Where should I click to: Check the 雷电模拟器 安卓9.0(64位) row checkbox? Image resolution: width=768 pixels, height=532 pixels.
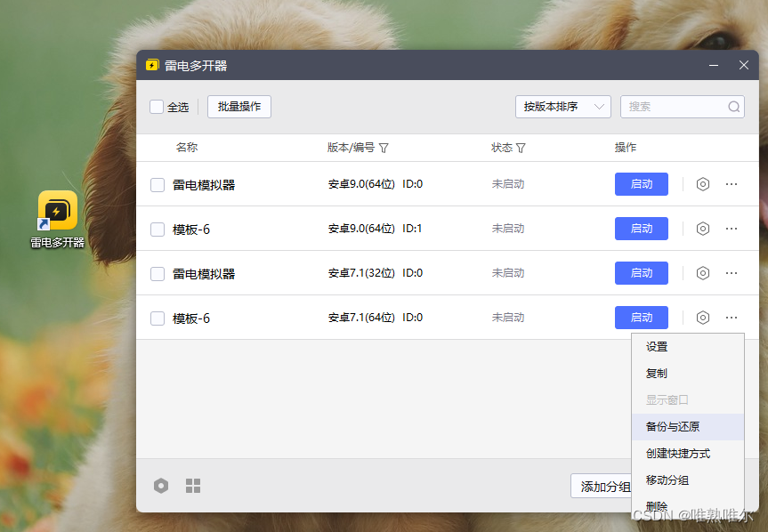[158, 185]
